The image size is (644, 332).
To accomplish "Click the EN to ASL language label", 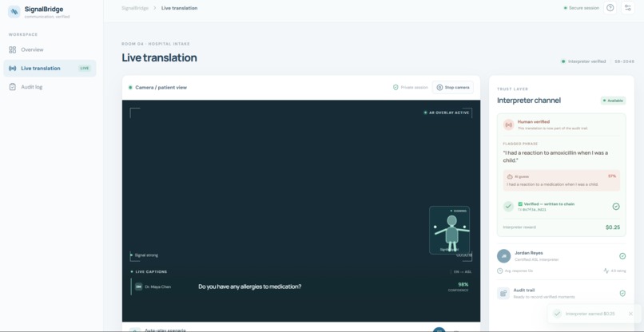I will click(463, 271).
